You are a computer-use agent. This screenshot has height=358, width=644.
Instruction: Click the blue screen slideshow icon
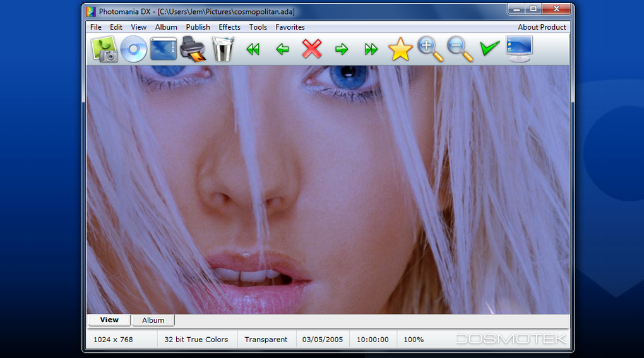tap(164, 49)
